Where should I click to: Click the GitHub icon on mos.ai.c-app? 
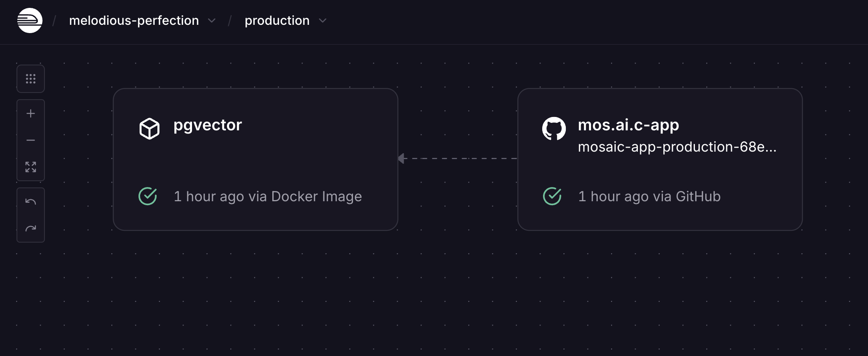(554, 128)
